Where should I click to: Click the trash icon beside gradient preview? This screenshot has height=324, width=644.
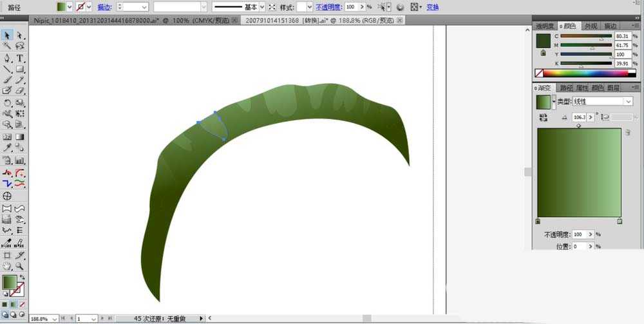(627, 133)
